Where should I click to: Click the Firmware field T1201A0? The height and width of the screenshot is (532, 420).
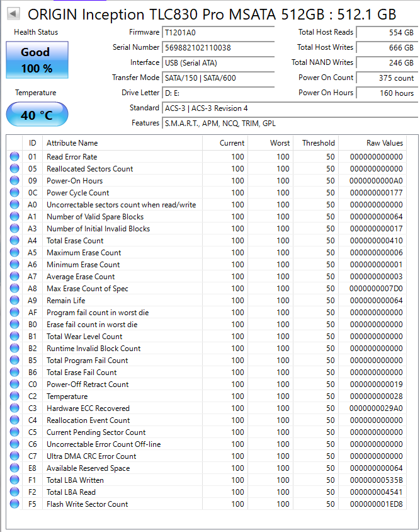218,33
